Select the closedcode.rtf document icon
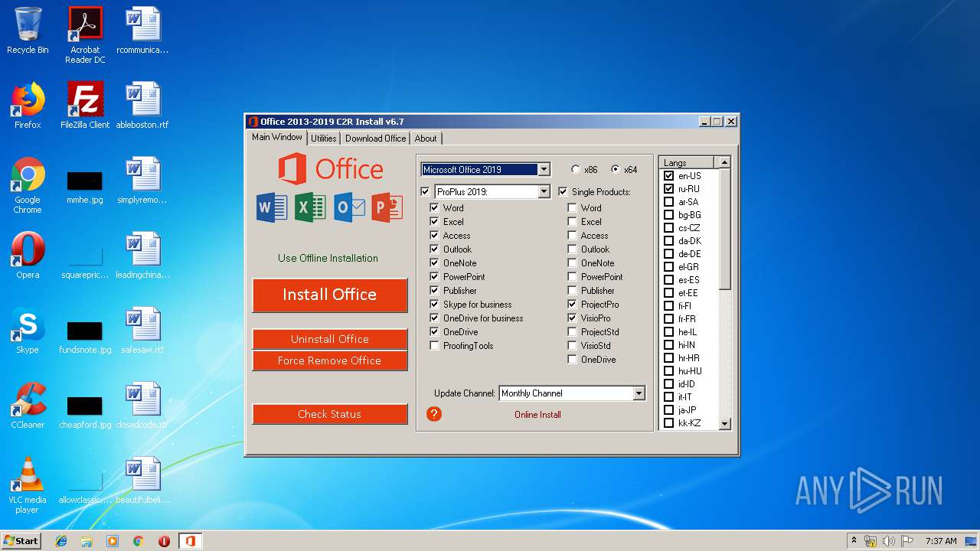The image size is (980, 551). pos(142,406)
